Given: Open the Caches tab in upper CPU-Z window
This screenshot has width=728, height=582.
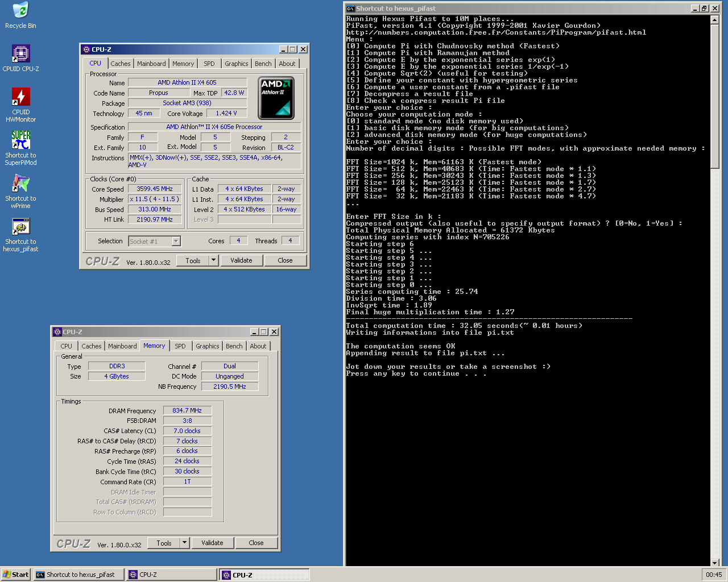Looking at the screenshot, I should (121, 64).
